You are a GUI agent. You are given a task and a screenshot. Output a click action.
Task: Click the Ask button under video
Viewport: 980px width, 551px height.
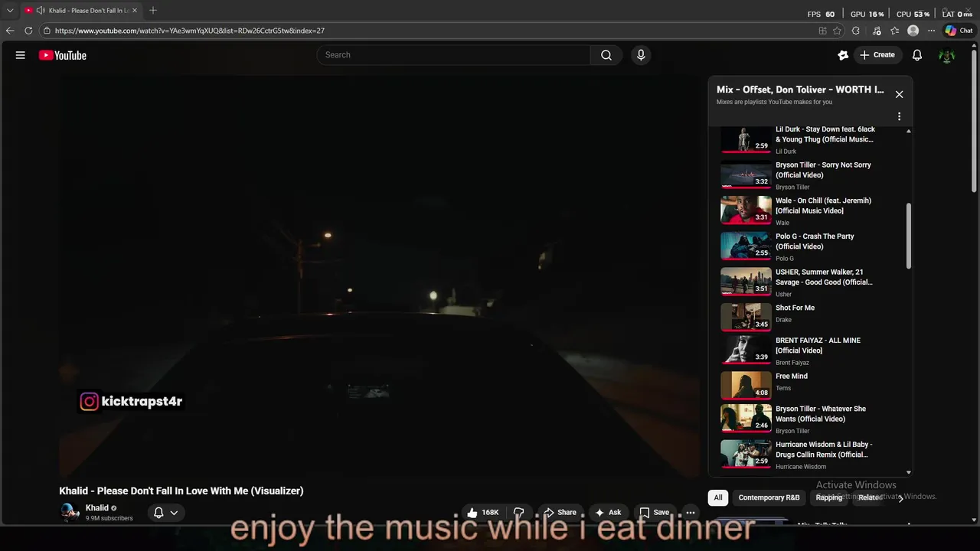coord(608,512)
